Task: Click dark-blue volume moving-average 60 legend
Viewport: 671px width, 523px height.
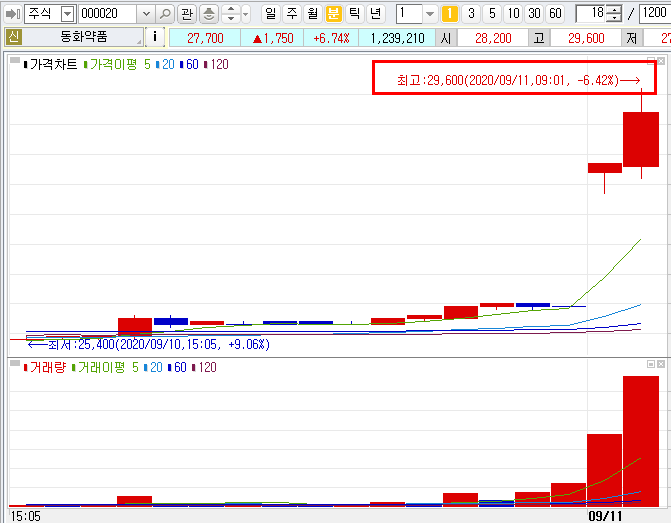Action: 177,367
